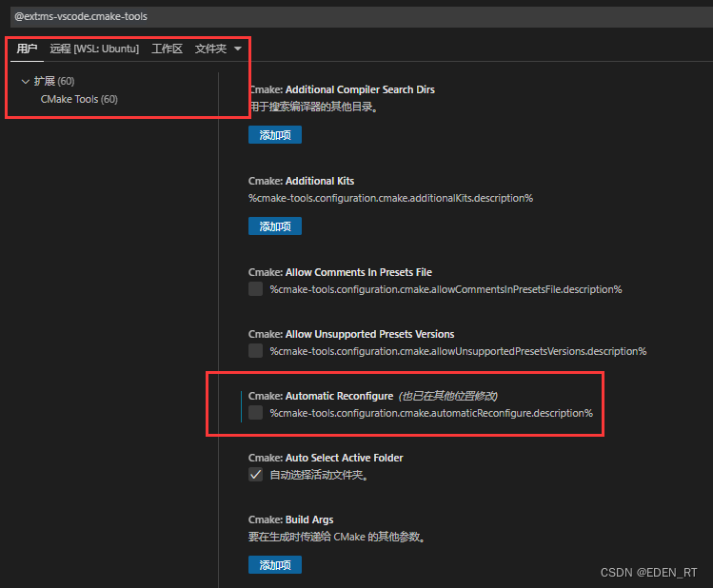
Task: Click the allowCommentsInPresetsFile.description text
Action: (x=446, y=289)
